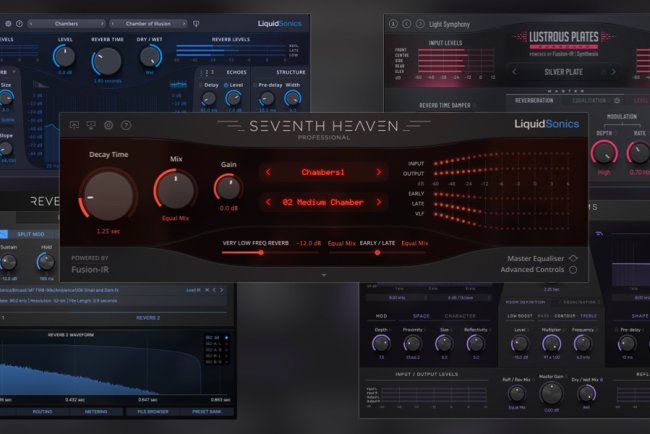Click shield icon next to Chamber of Illusion
The height and width of the screenshot is (434, 650).
(196, 24)
